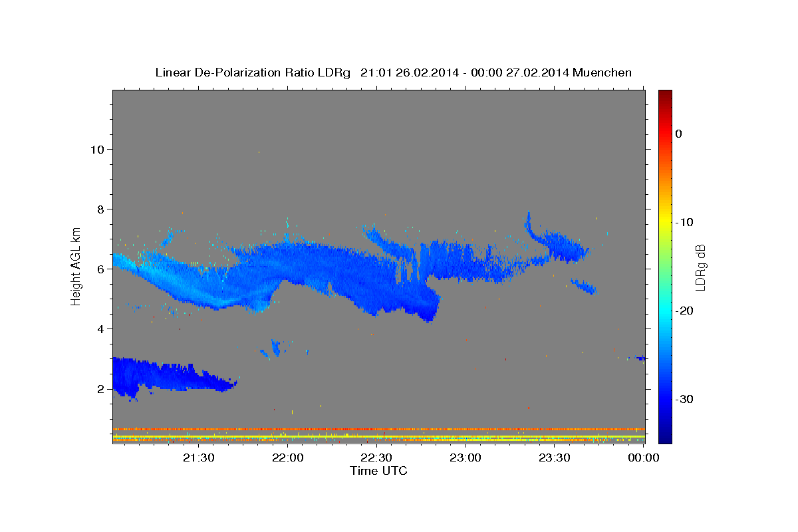This screenshot has height=532, width=798.
Task: Click the height tick label 2
Action: coord(101,389)
